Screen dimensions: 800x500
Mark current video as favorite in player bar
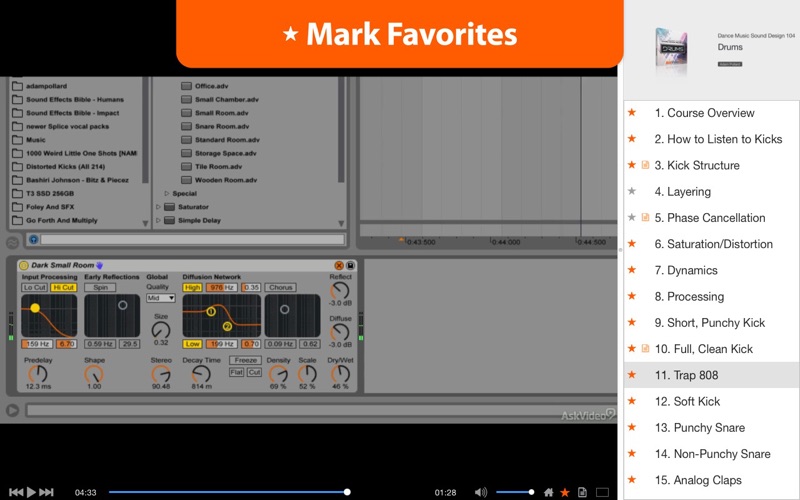click(x=565, y=492)
